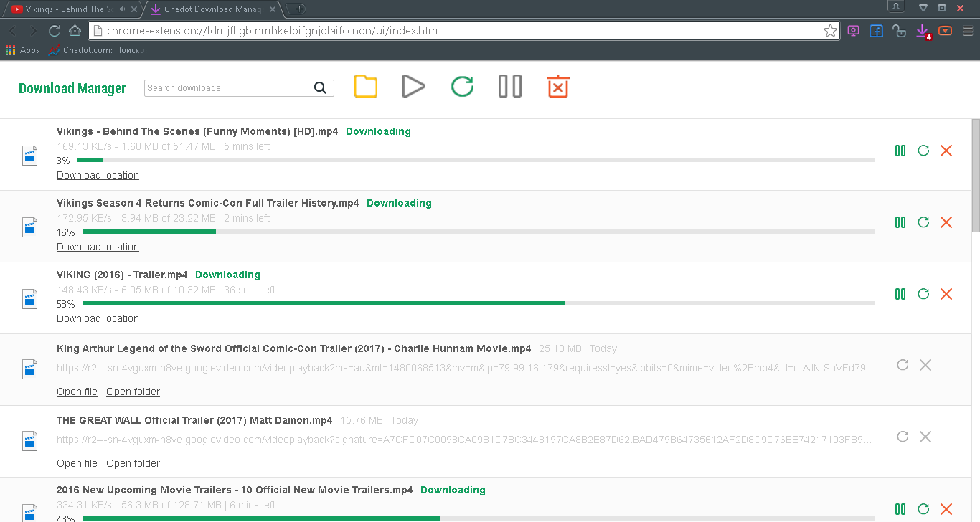
Task: Open Download location for VIKING (2016) Trailer
Action: click(x=98, y=318)
